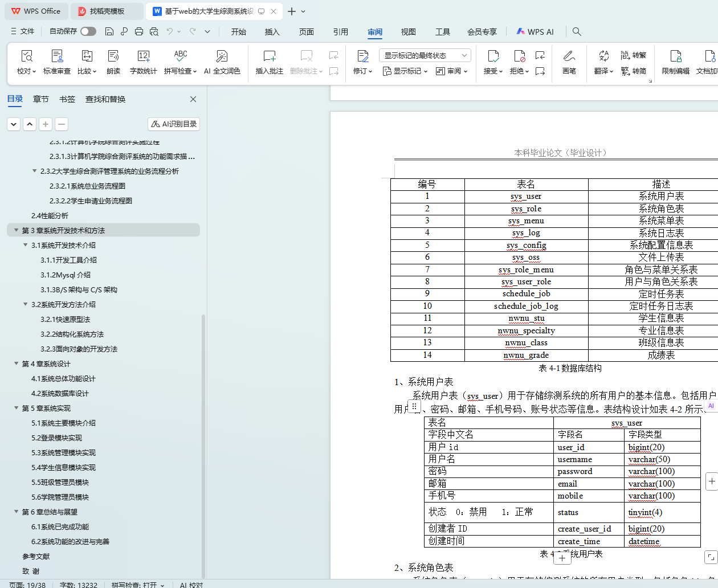The image size is (718, 588).
Task: Close the navigation side panel
Action: 193,99
